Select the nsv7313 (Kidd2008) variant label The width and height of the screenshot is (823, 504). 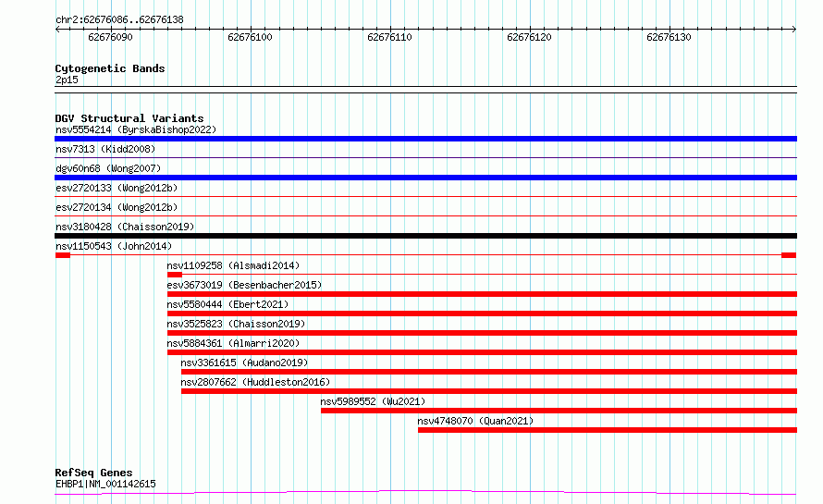click(x=105, y=149)
